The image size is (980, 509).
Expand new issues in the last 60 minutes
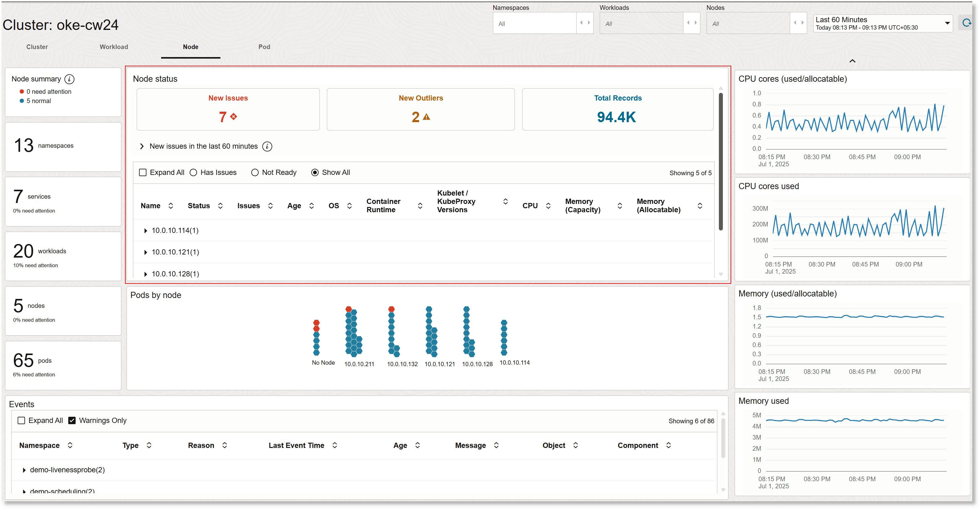142,146
